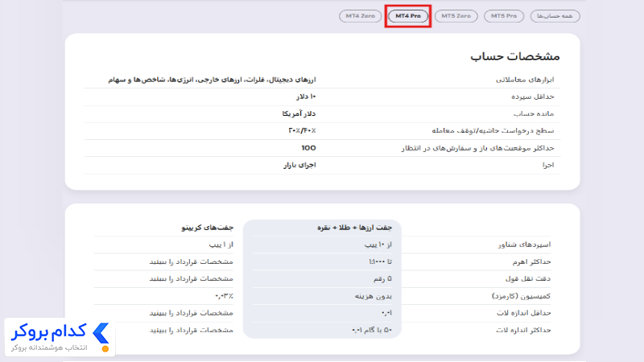Screen dimensions: 644x362
Task: Click the بدون هزینه commission value
Action: [x=374, y=296]
